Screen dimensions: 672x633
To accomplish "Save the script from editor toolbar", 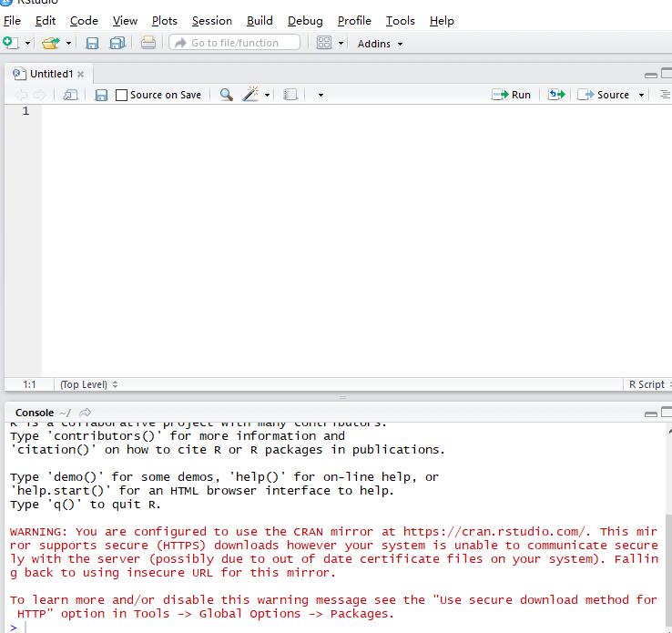I will coord(101,95).
